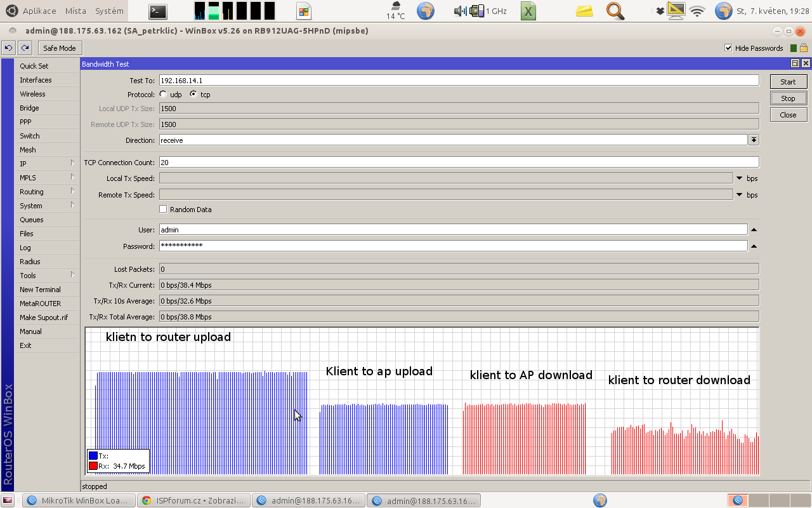Click the padlock icon next to Hide Passwords
This screenshot has width=812, height=508.
click(x=803, y=48)
